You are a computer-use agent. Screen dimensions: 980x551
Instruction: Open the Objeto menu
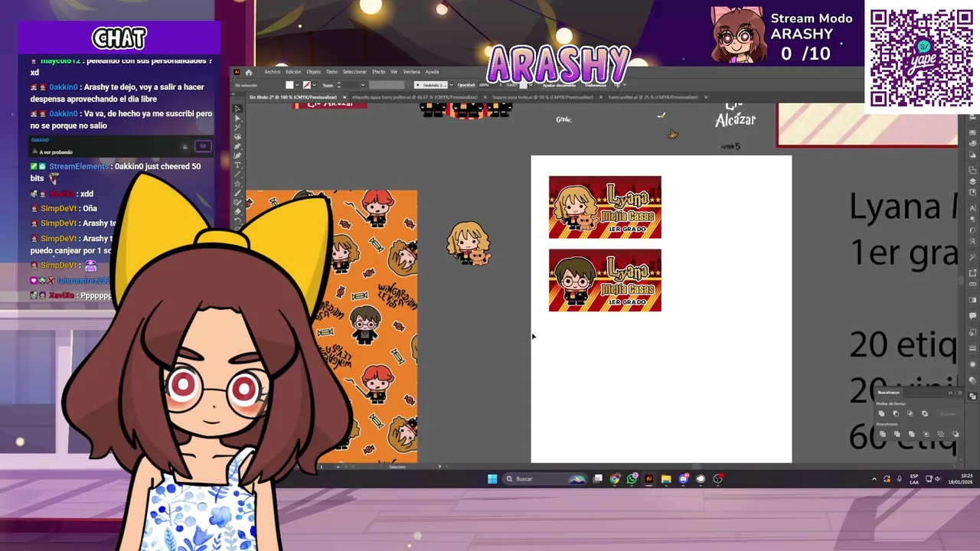tap(314, 72)
